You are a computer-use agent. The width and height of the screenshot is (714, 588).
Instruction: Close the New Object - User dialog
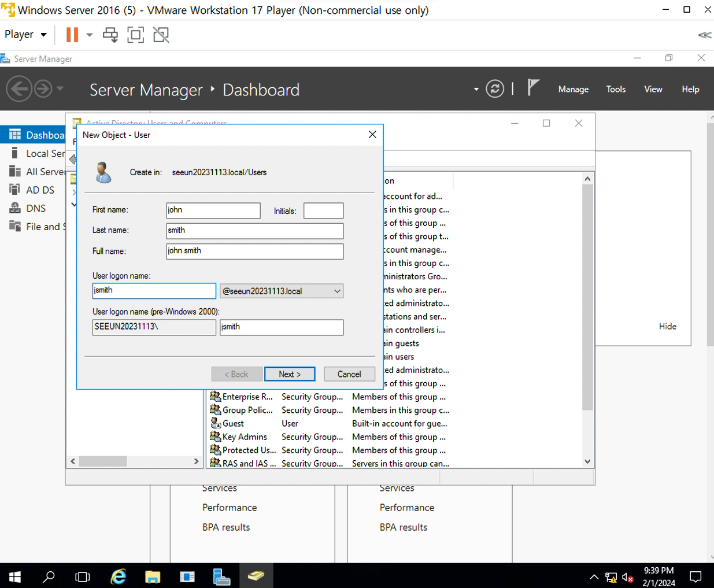click(x=372, y=134)
